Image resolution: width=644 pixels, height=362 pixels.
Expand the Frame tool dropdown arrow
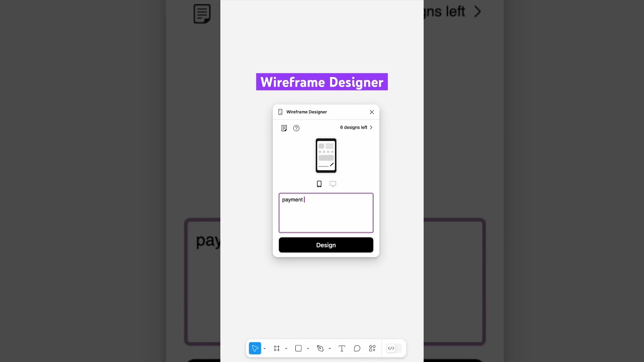click(286, 348)
